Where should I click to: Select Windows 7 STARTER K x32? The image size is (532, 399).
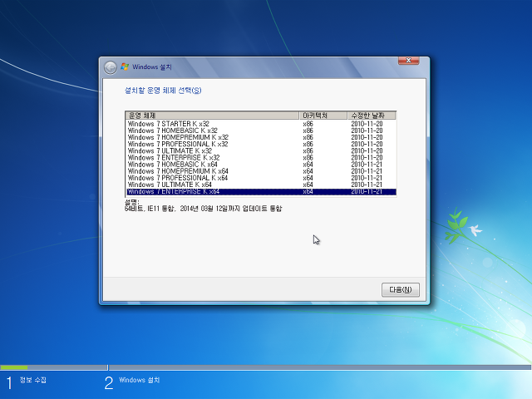[260, 124]
